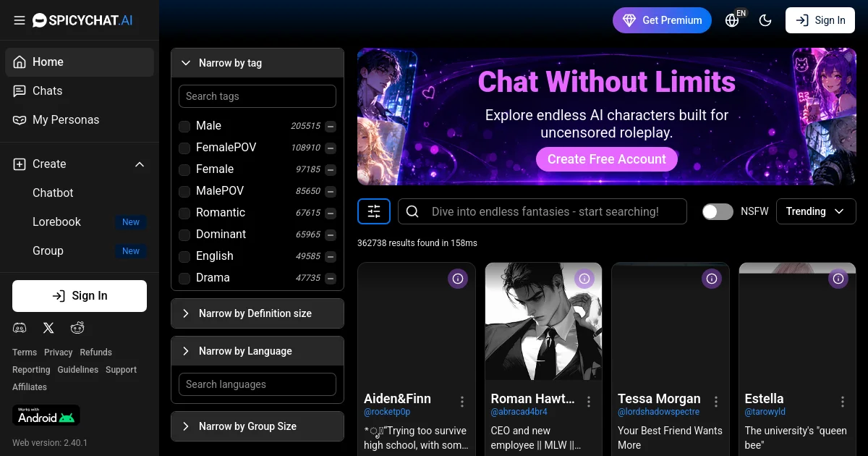Open the Trending sort dropdown
Image resolution: width=868 pixels, height=456 pixels.
click(816, 211)
